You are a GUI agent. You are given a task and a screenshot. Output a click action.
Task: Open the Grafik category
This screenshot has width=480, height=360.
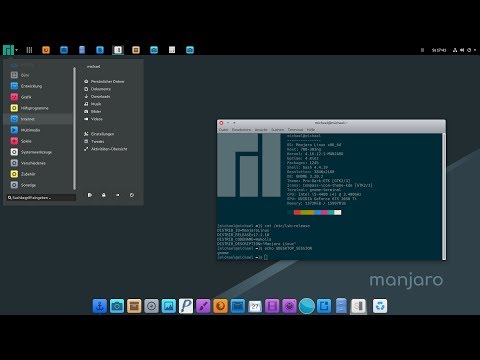pyautogui.click(x=38, y=97)
